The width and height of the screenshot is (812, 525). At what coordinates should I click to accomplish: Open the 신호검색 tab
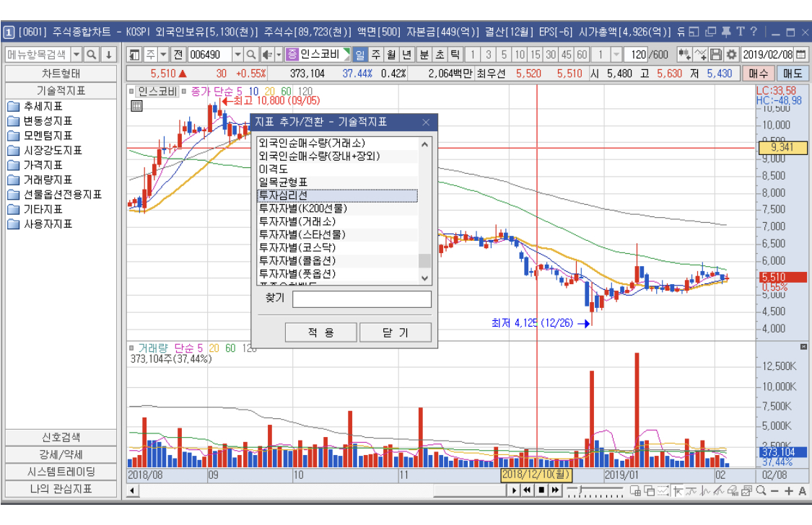(x=61, y=437)
